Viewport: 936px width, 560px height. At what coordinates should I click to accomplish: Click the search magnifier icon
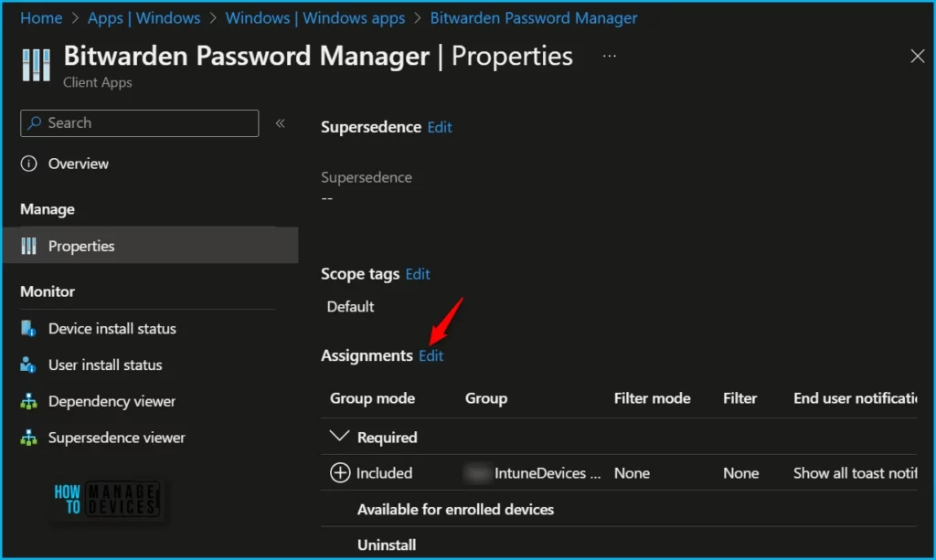pos(35,122)
